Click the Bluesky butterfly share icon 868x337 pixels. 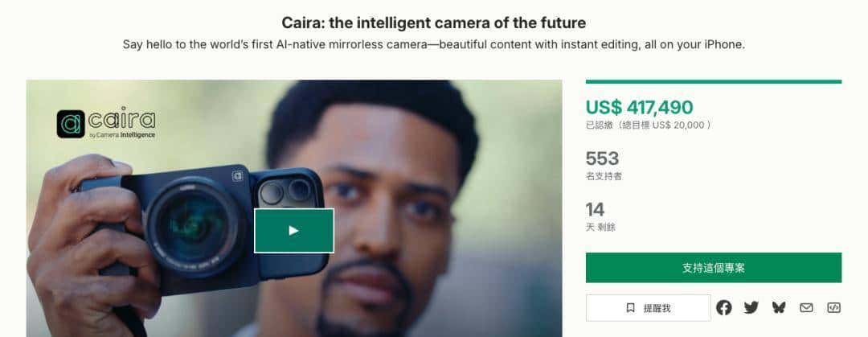tap(779, 307)
